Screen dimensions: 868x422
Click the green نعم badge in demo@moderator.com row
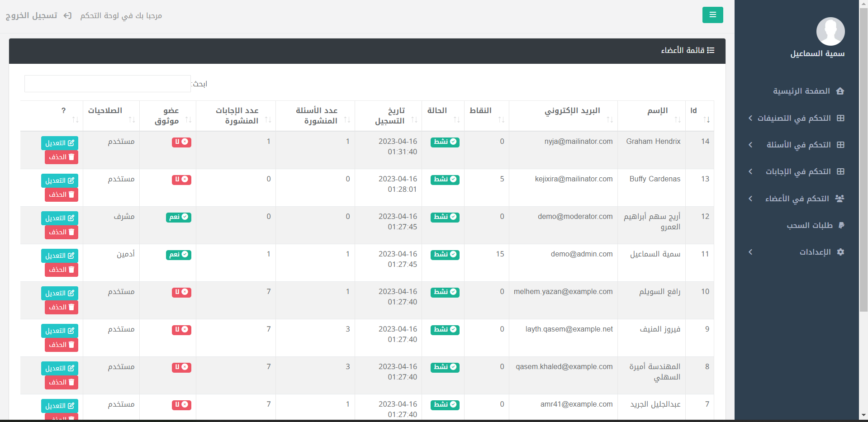[x=179, y=217]
